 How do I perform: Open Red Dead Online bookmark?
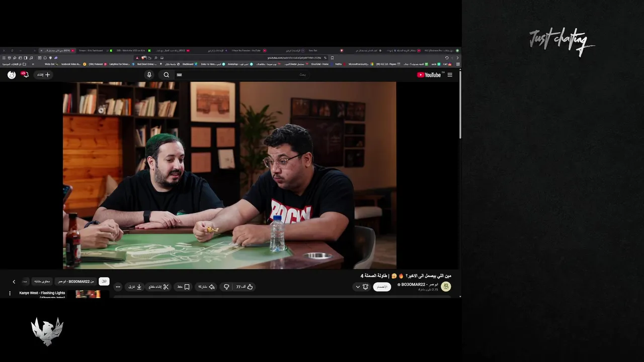point(149,64)
